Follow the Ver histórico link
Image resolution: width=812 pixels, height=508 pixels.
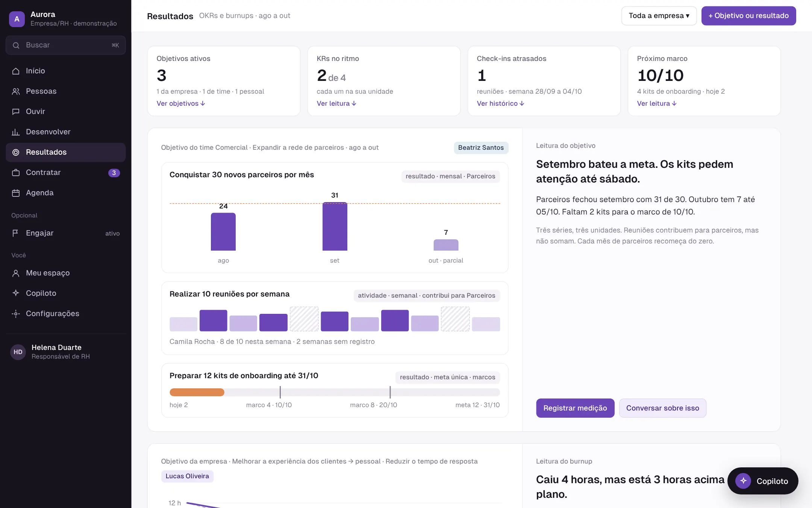[500, 103]
